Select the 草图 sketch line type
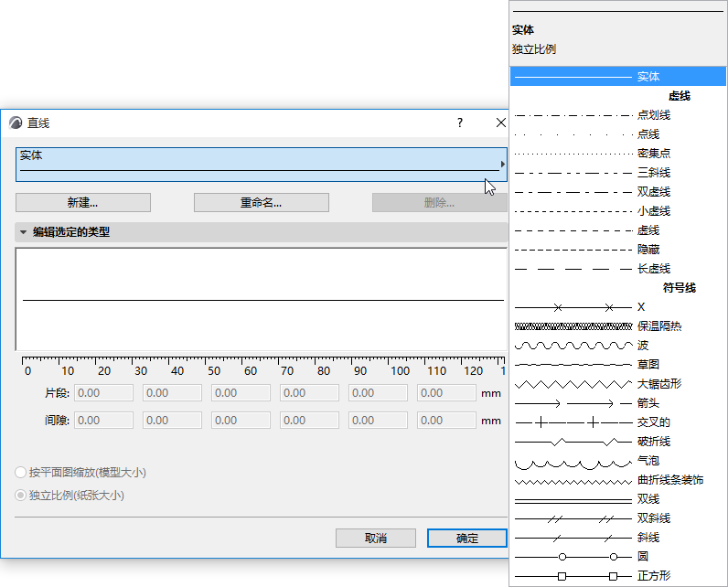This screenshot has width=728, height=587. (618, 365)
